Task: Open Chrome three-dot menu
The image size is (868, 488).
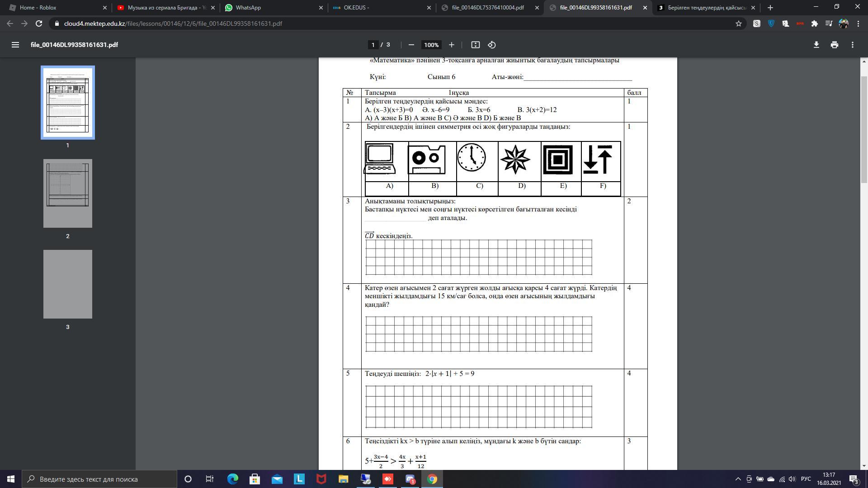Action: tap(858, 23)
